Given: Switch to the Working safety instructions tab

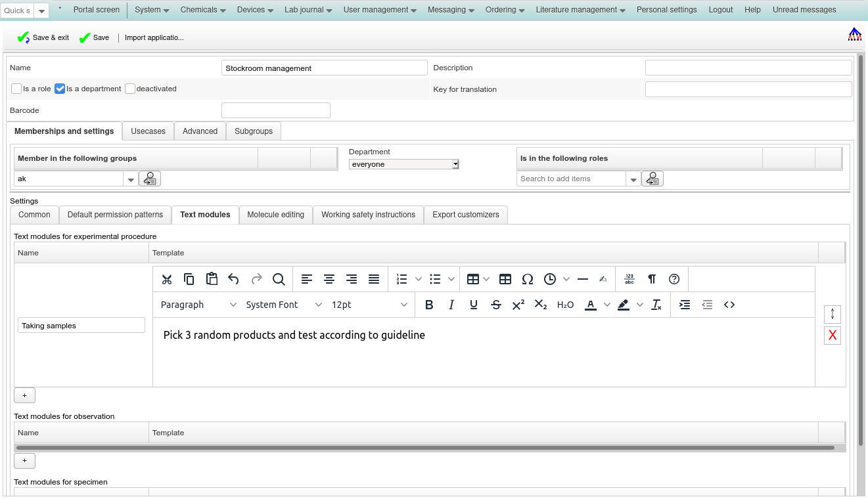Looking at the screenshot, I should pos(368,215).
